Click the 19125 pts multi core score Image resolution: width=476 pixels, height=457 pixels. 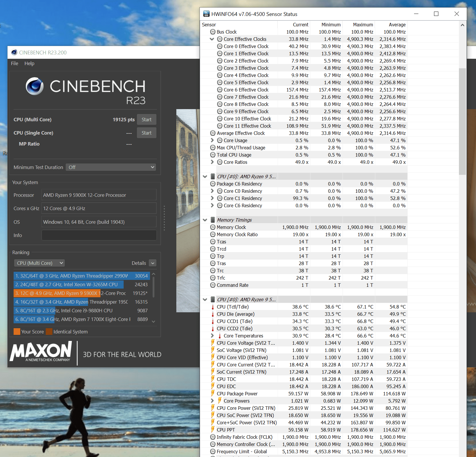coord(124,120)
